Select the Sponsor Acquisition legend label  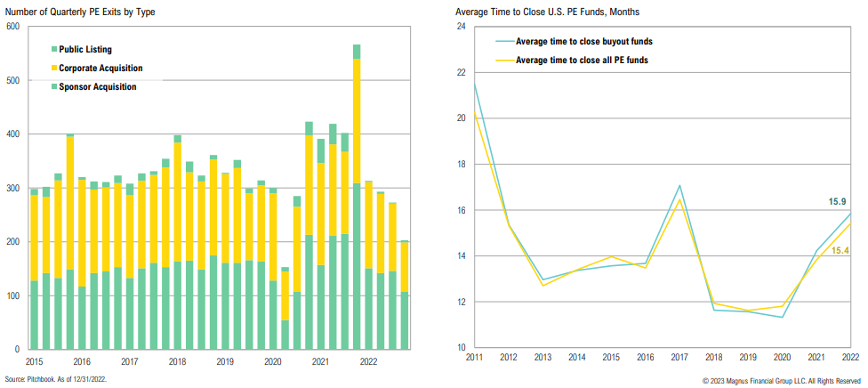99,86
